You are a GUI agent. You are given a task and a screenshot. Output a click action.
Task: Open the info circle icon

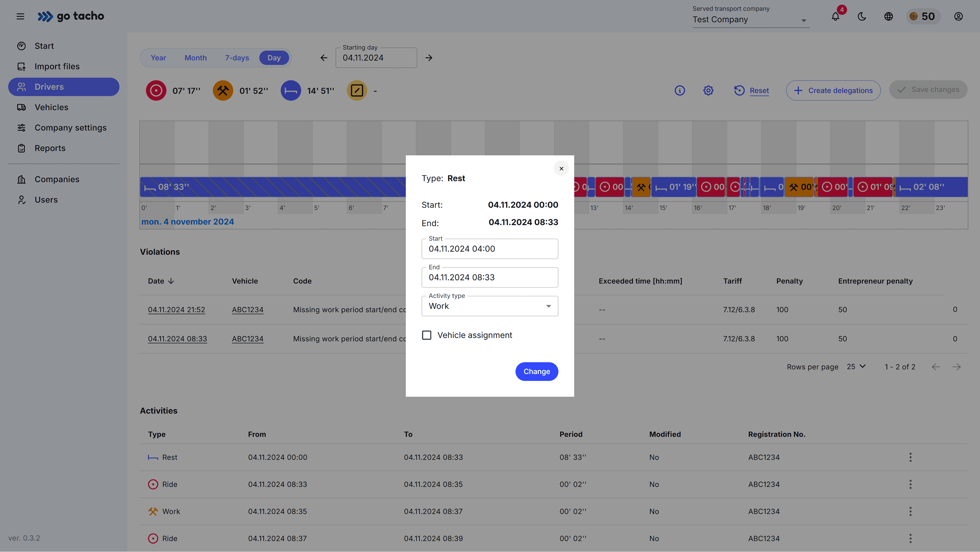pyautogui.click(x=679, y=91)
